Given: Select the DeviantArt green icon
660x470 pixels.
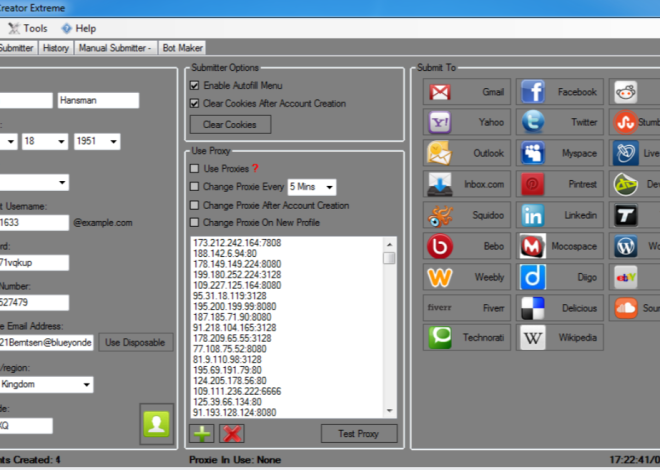Looking at the screenshot, I should tap(626, 184).
